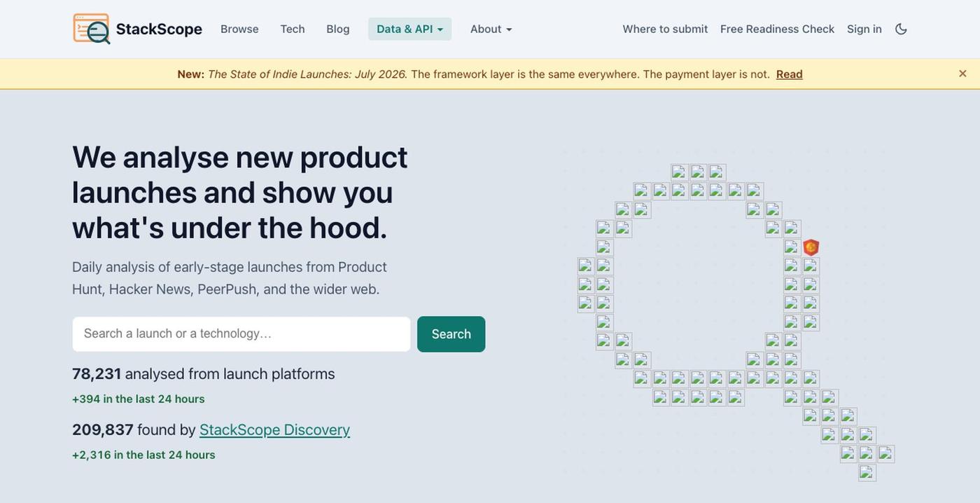Click the StackScope magnifier logo icon
Image resolution: width=980 pixels, height=503 pixels.
(x=92, y=29)
